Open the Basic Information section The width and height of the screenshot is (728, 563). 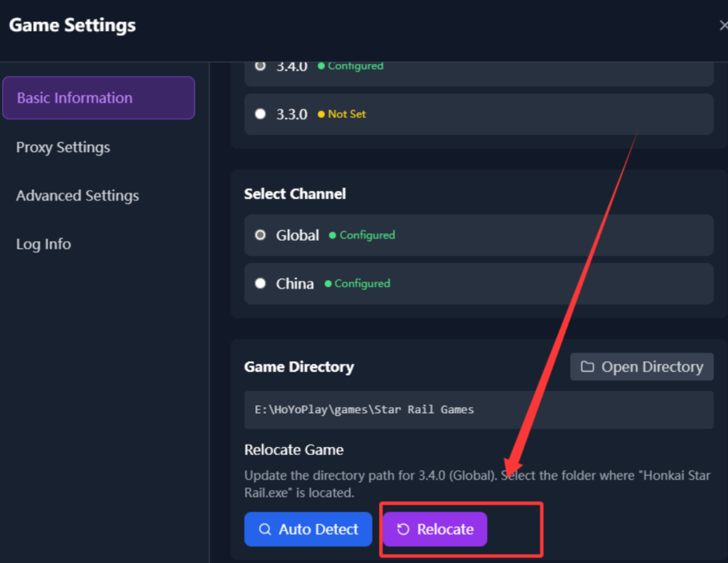(x=98, y=98)
